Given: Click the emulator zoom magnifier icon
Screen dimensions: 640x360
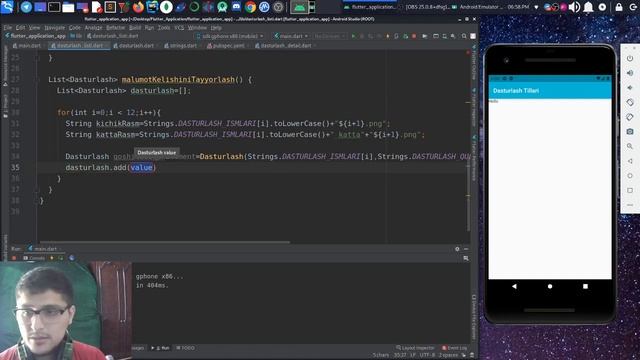Looking at the screenshot, I should [630, 146].
